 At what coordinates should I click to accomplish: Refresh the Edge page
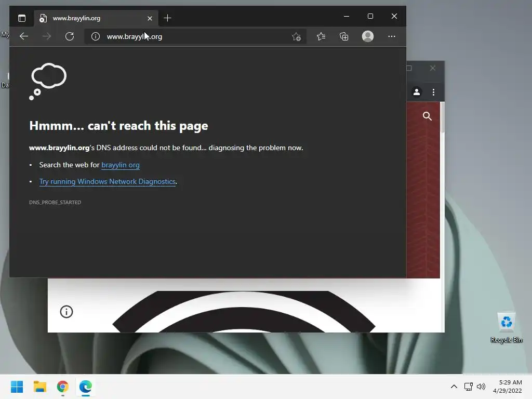[70, 36]
